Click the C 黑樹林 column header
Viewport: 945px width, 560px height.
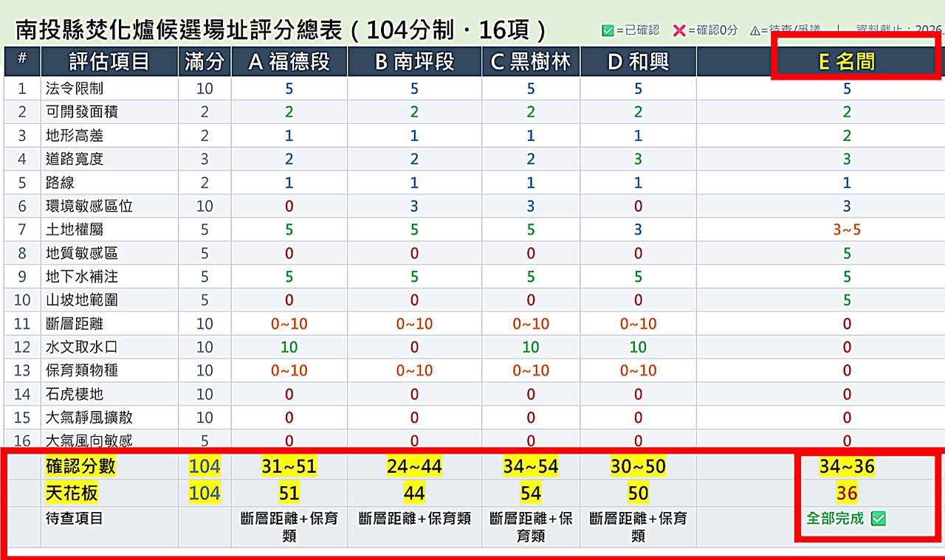(x=531, y=62)
